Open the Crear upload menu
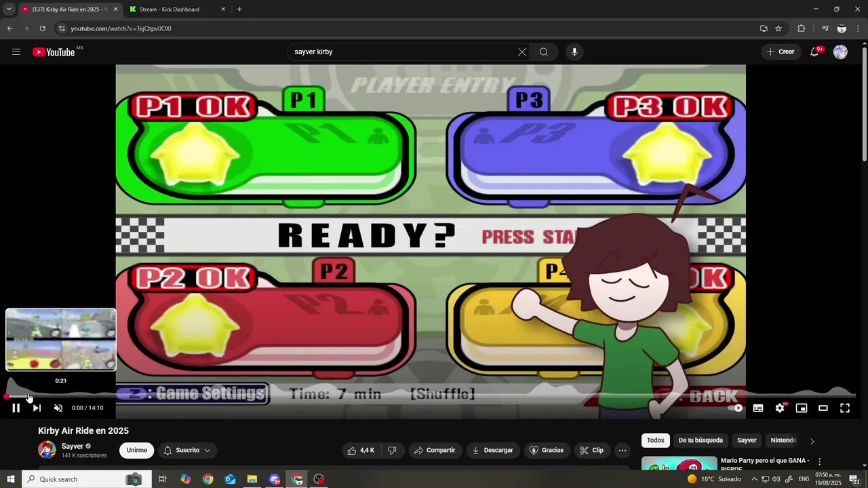The width and height of the screenshot is (868, 488). [781, 52]
